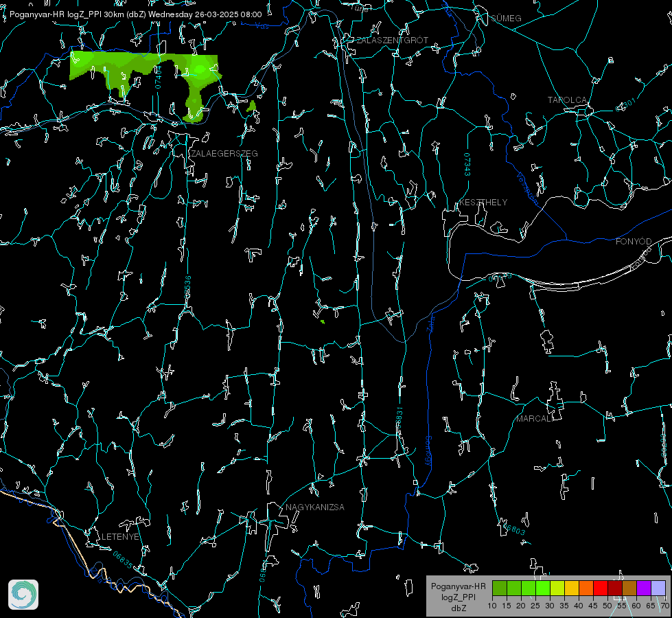672x618 pixels.
Task: Click the legend scale value 70
Action: point(664,606)
